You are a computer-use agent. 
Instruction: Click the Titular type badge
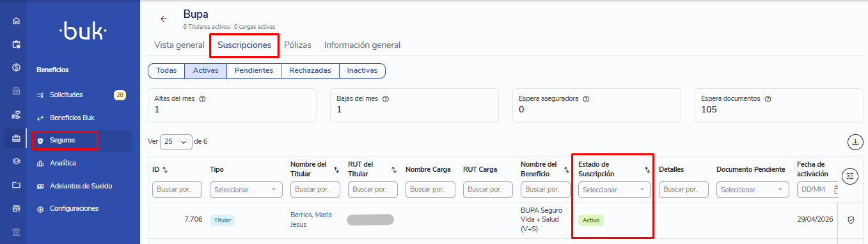pos(223,220)
